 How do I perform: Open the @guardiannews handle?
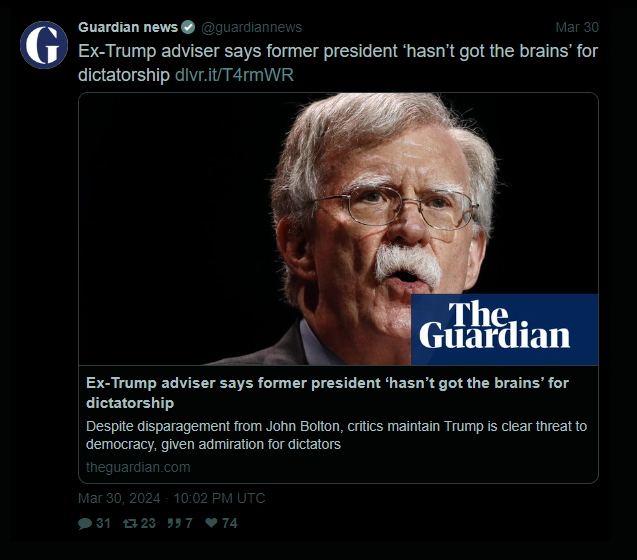coord(251,27)
